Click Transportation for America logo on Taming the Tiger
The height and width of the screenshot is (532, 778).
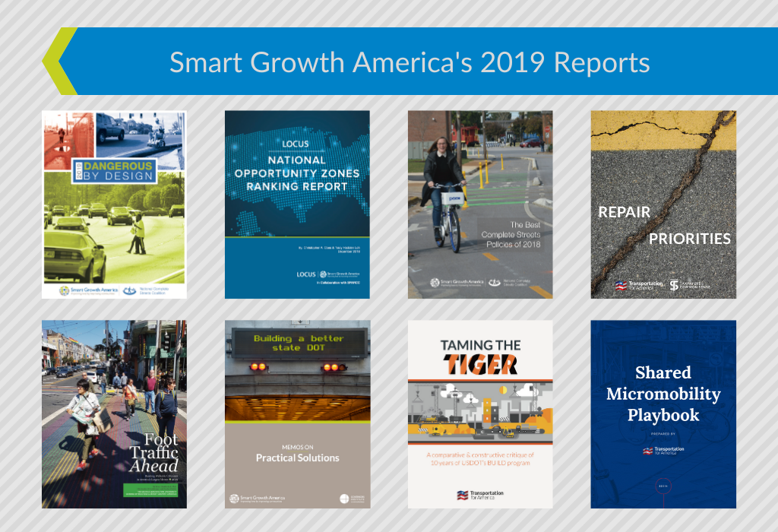[480, 495]
